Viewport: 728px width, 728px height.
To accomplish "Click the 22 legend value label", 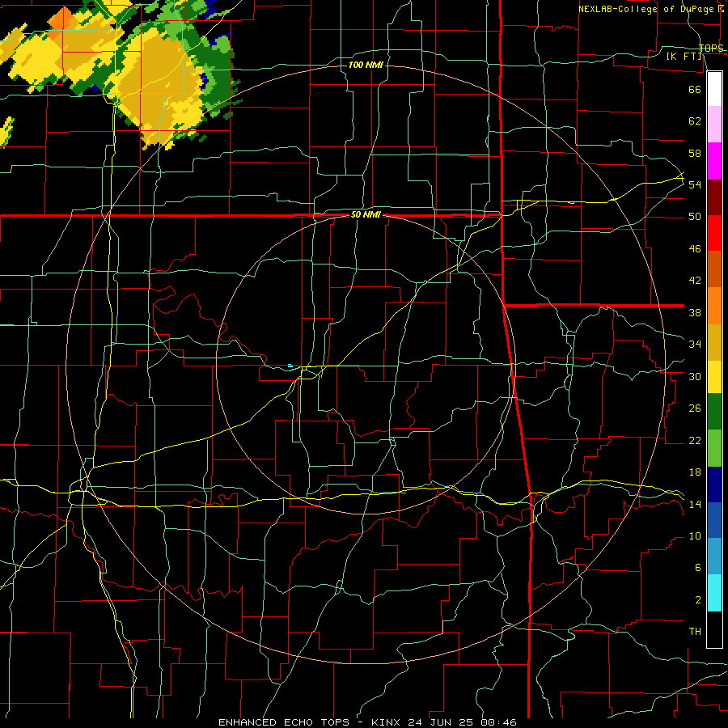I will (x=695, y=440).
